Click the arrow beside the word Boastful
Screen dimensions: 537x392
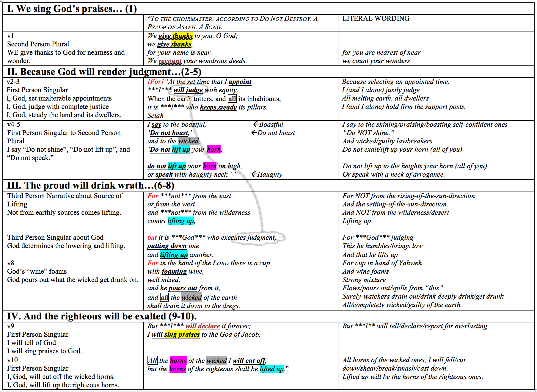[256, 124]
